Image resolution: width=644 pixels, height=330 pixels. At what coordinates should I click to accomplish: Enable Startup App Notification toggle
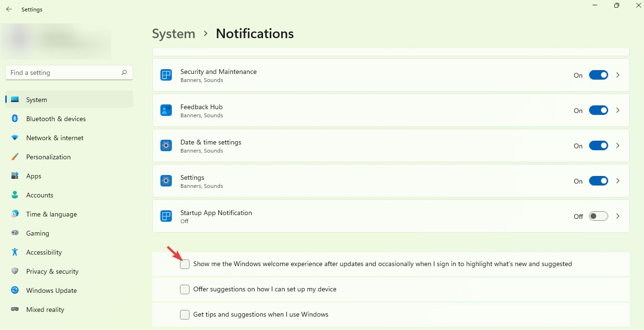(x=598, y=216)
